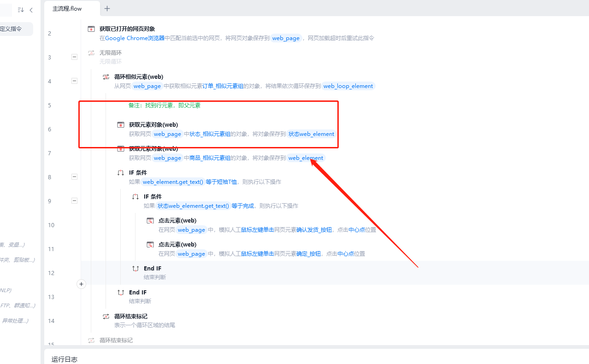Collapse the 无限循环 block on line 3
Screen dimensions: 589x364
coord(74,57)
